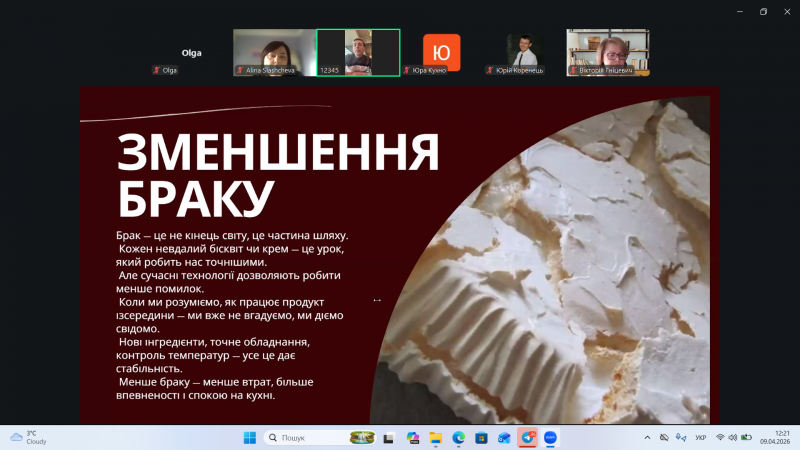Open weather widget showing Cloudy
Viewport: 800px width, 450px height.
[28, 438]
